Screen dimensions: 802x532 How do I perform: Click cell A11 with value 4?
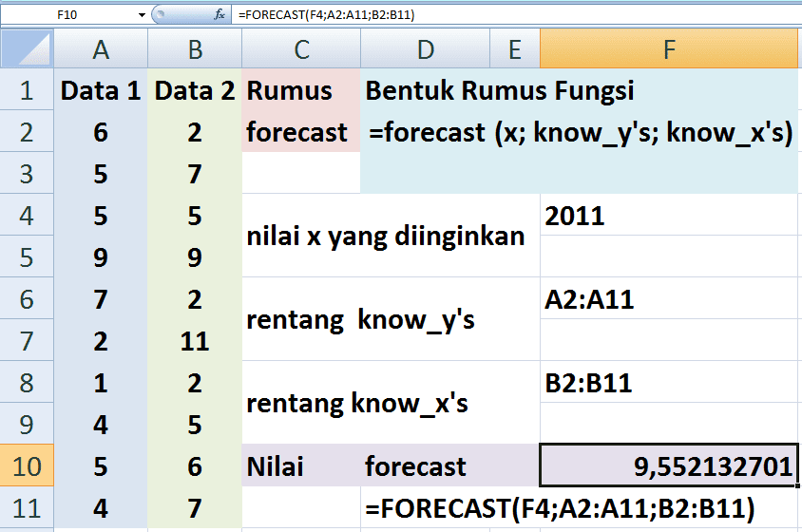[101, 507]
